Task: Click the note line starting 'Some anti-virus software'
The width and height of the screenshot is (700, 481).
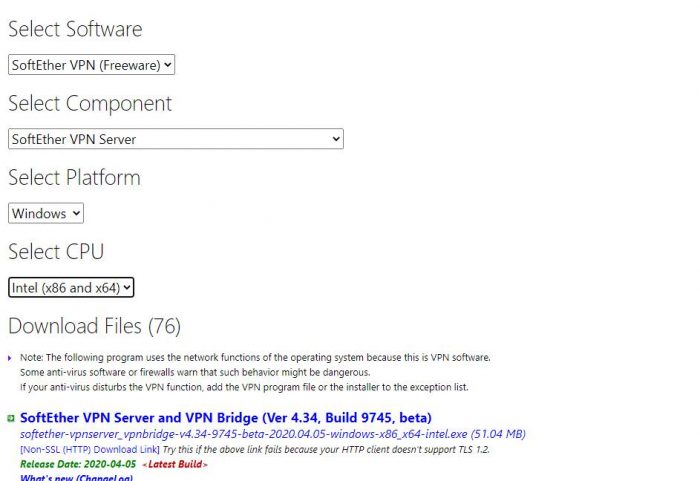Action: click(195, 372)
